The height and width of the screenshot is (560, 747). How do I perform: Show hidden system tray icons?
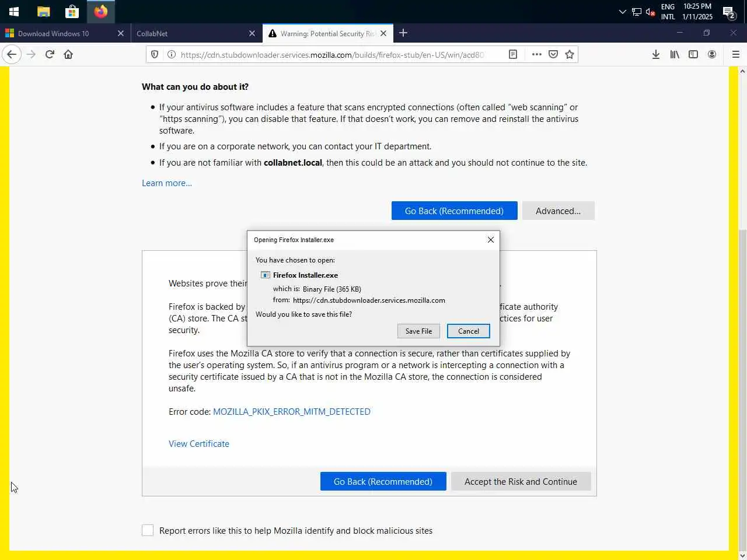pyautogui.click(x=622, y=12)
